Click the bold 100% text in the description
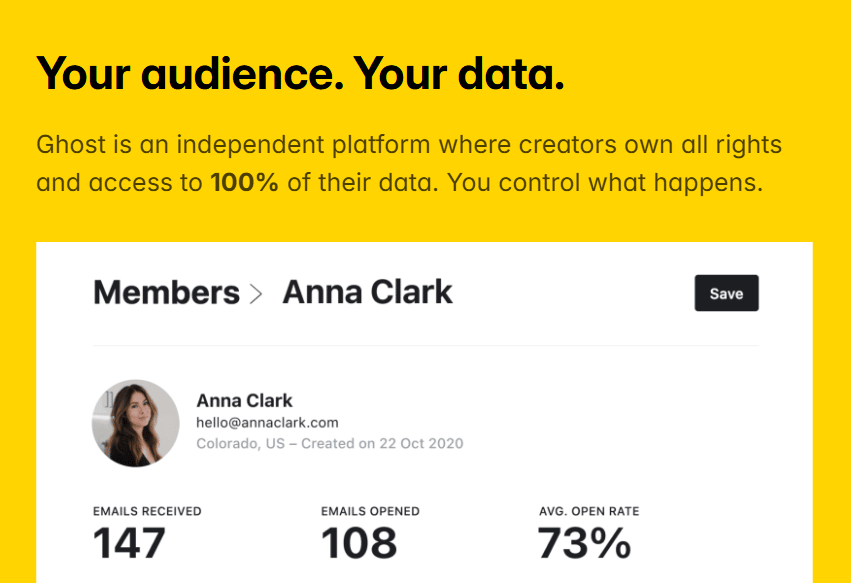 (x=244, y=182)
